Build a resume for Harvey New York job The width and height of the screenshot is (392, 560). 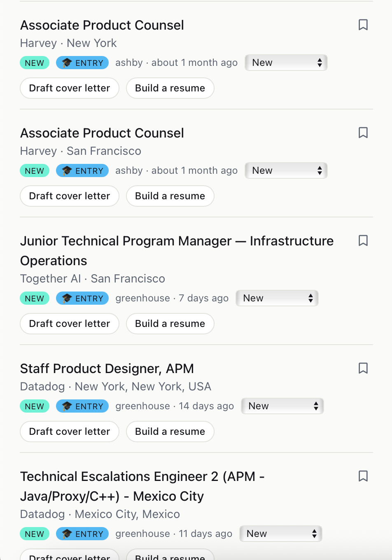170,88
